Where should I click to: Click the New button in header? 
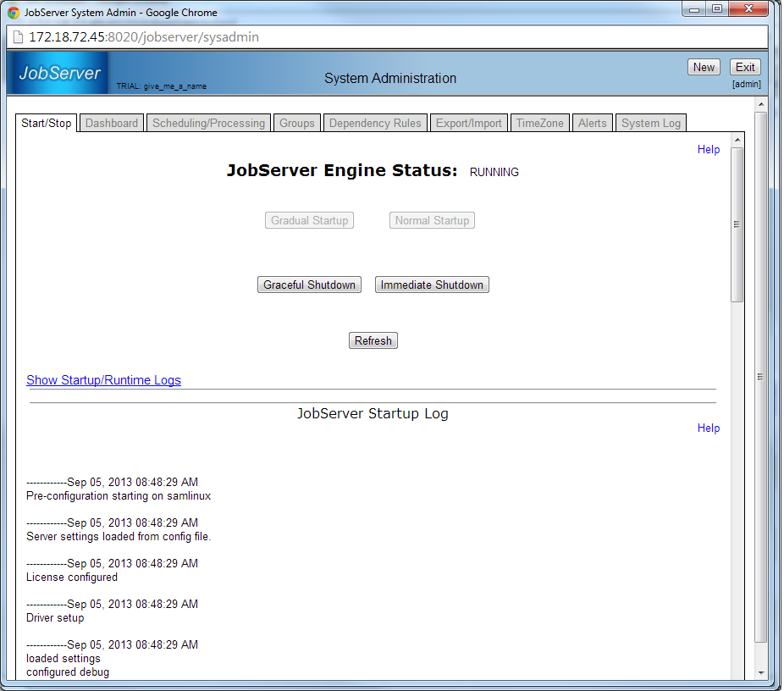[x=704, y=67]
